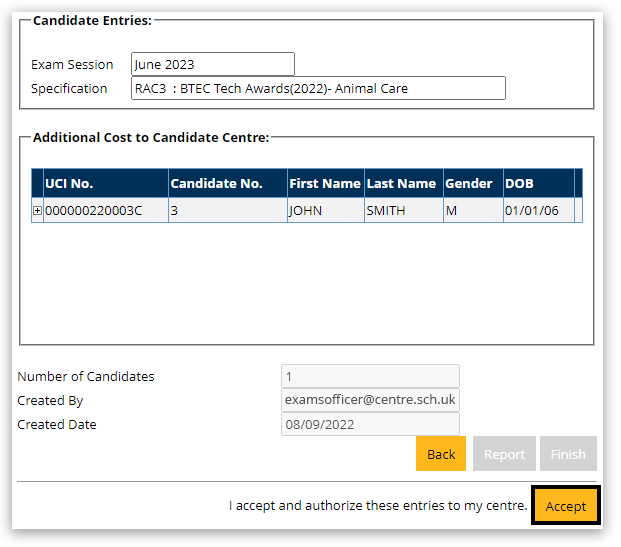Sort by the Candidate No. column header
Image resolution: width=621 pixels, height=547 pixels.
point(226,183)
